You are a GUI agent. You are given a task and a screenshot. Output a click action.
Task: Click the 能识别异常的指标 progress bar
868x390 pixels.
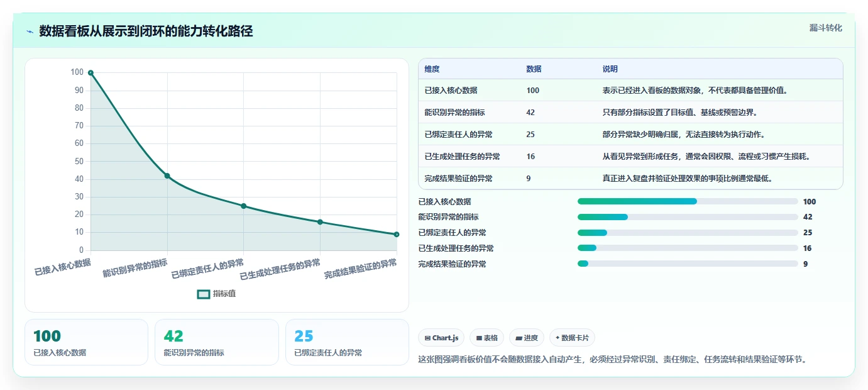(x=688, y=217)
